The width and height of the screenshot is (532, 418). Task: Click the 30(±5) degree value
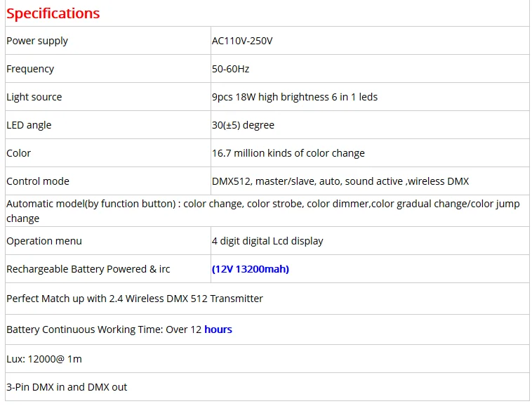(243, 125)
